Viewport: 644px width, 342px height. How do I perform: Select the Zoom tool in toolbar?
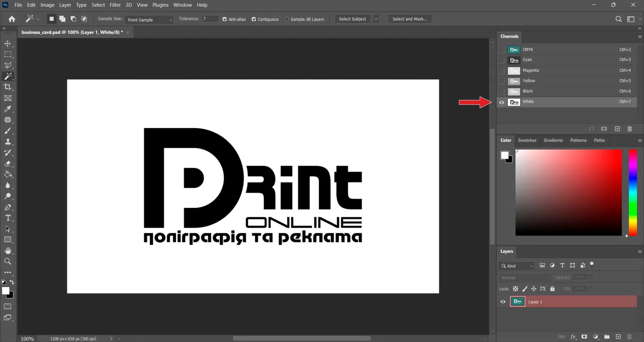8,261
